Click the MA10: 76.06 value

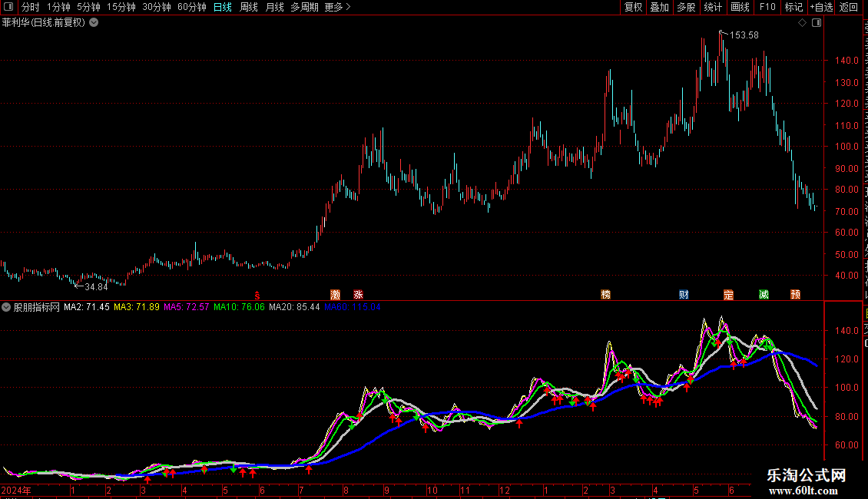[239, 307]
